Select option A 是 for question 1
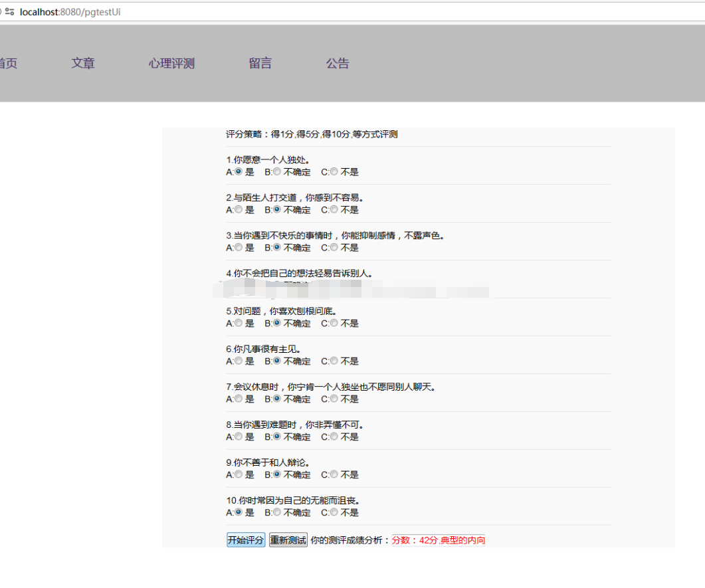 (239, 171)
